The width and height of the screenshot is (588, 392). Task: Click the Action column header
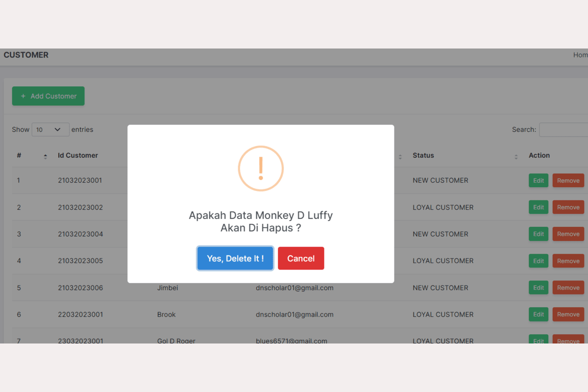click(x=539, y=155)
